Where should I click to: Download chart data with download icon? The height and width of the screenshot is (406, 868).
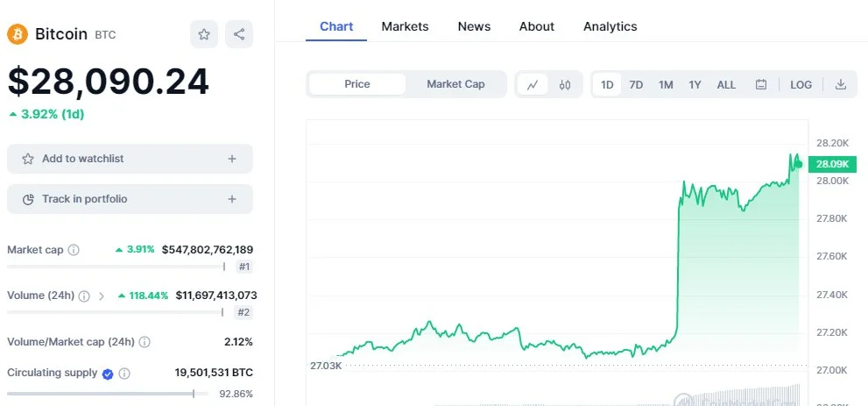click(840, 84)
